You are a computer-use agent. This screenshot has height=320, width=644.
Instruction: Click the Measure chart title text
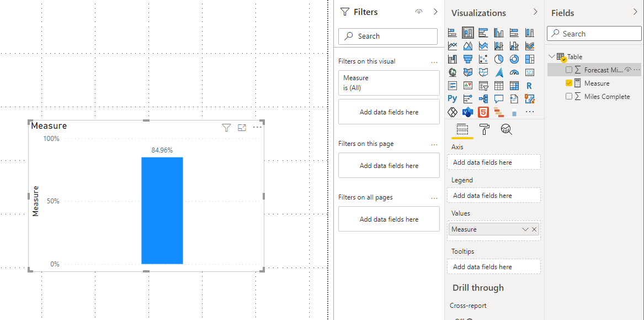(x=49, y=126)
